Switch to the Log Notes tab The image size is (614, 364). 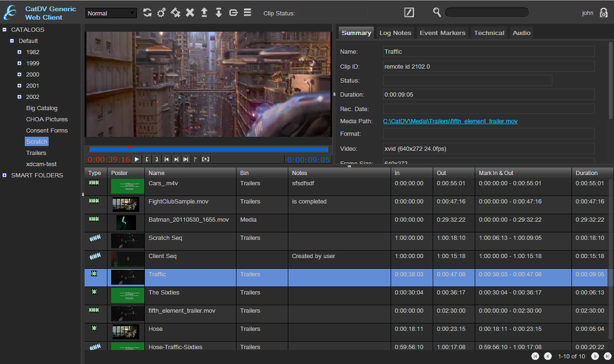[395, 33]
